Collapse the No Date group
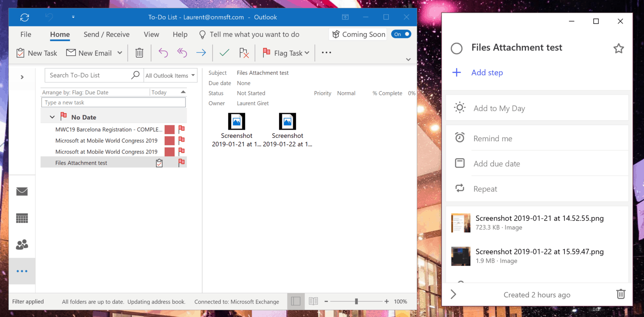 [x=52, y=117]
